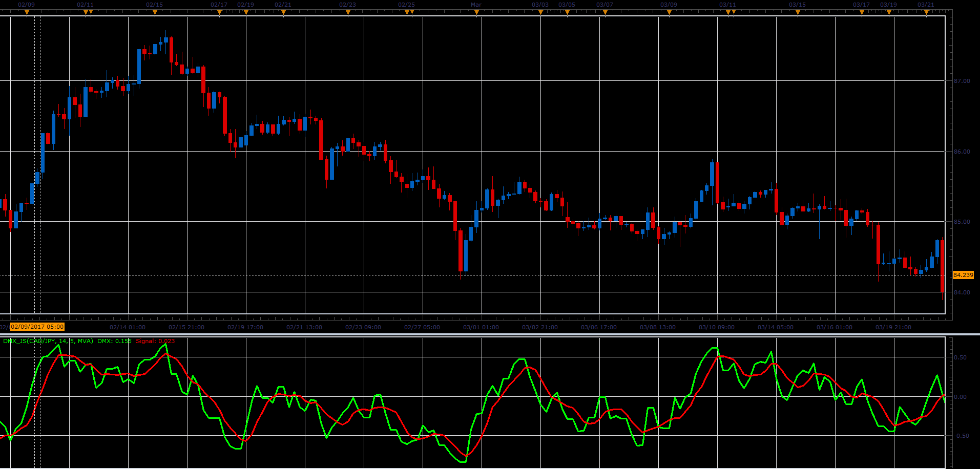Select the orange triangle marker under 03/21
The height and width of the screenshot is (469, 980).
tap(926, 13)
